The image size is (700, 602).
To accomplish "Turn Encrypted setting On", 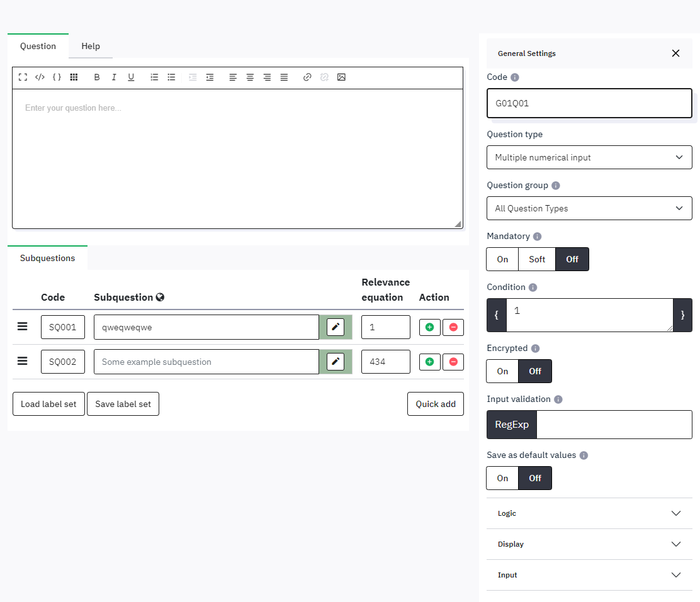I will tap(502, 371).
